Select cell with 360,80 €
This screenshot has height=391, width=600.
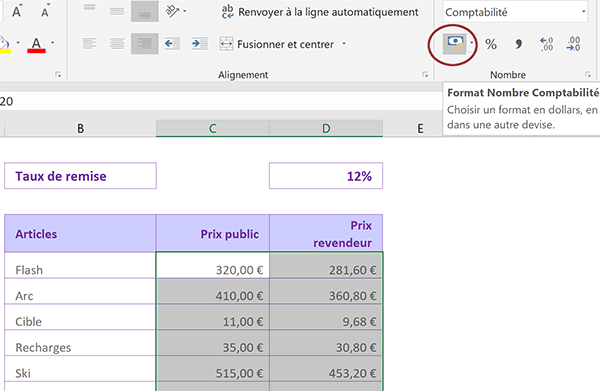(326, 292)
